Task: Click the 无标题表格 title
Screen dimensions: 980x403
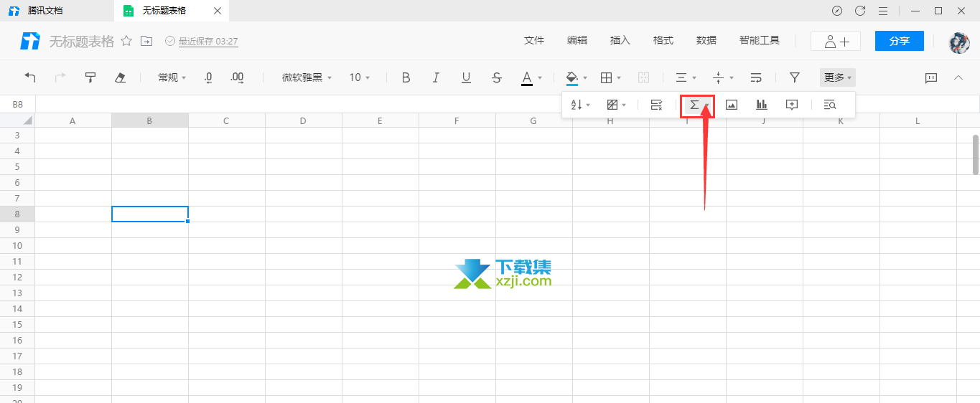Action: [x=81, y=41]
